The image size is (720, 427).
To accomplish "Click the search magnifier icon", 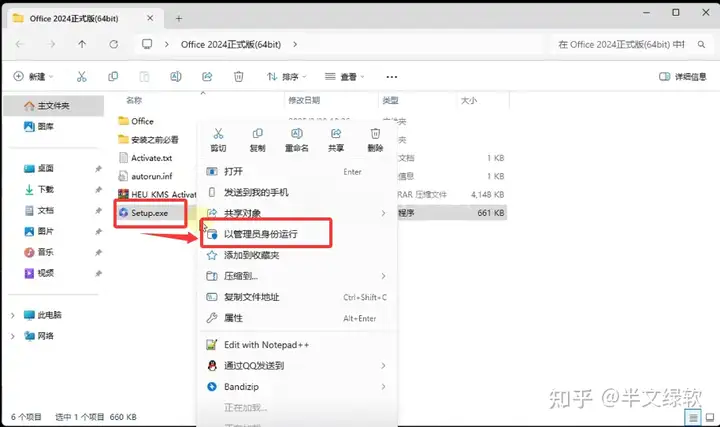I will click(701, 45).
